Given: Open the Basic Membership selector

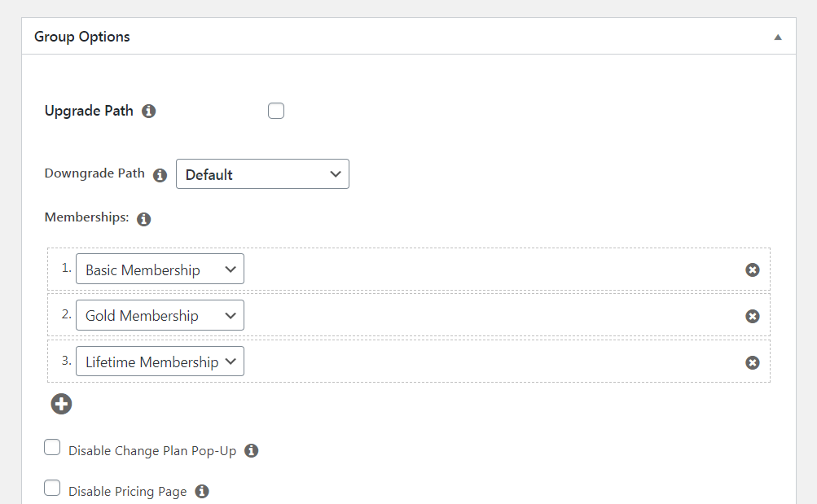Looking at the screenshot, I should [x=160, y=269].
